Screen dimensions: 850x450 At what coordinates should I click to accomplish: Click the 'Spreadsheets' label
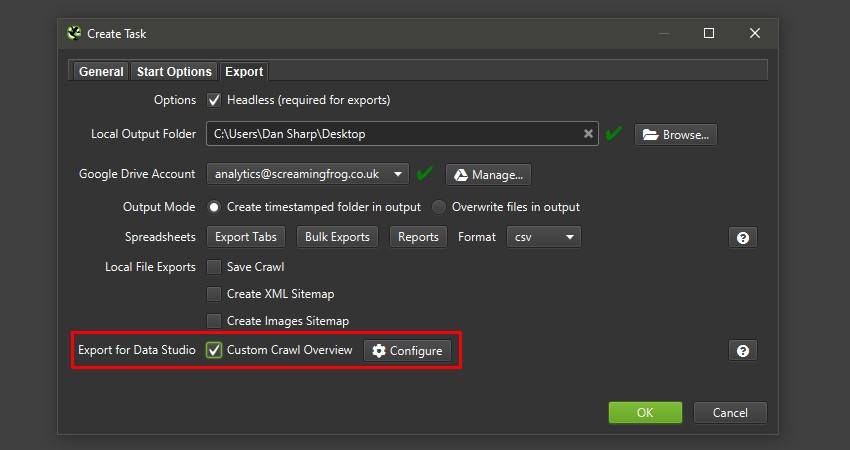160,237
